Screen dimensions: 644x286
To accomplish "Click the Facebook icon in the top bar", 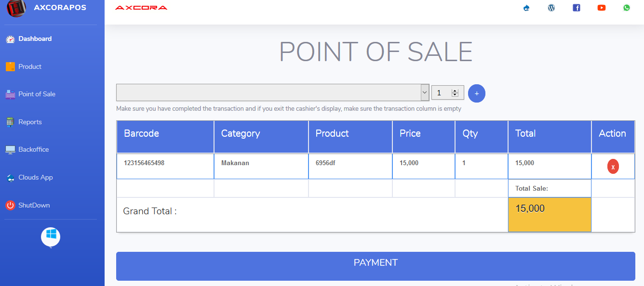I will 576,8.
